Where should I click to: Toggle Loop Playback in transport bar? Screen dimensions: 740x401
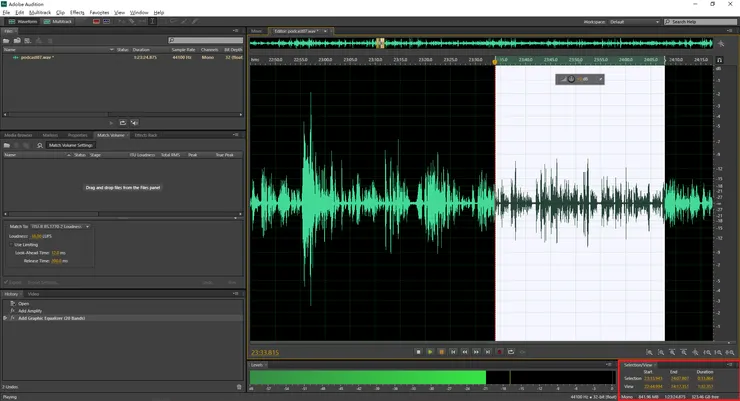point(511,352)
